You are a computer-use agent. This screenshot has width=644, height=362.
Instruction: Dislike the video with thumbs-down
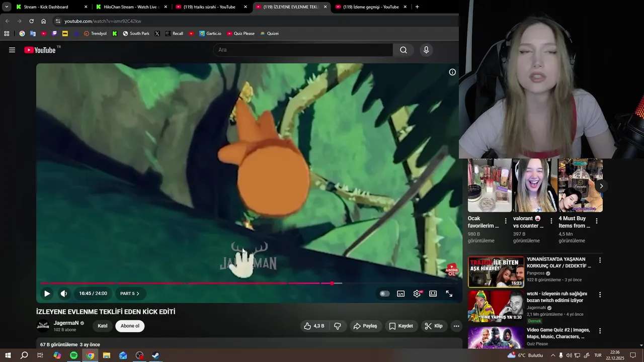338,326
